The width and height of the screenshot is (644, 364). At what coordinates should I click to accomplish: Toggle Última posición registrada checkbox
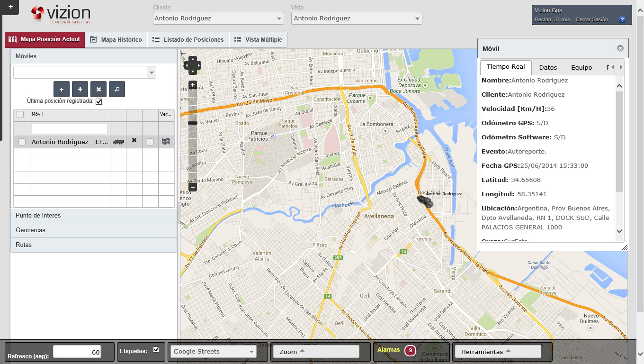[98, 101]
